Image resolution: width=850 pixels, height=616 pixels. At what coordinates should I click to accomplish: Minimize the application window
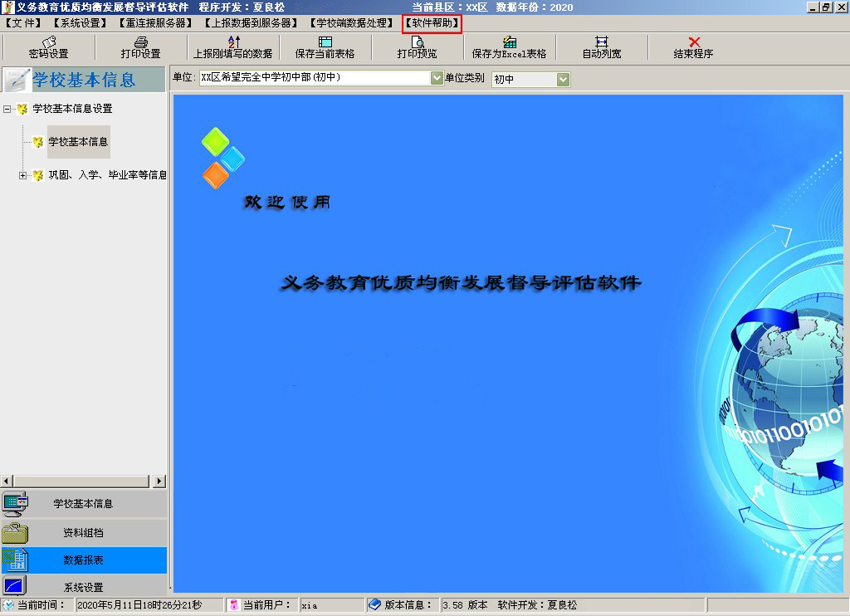[x=813, y=7]
